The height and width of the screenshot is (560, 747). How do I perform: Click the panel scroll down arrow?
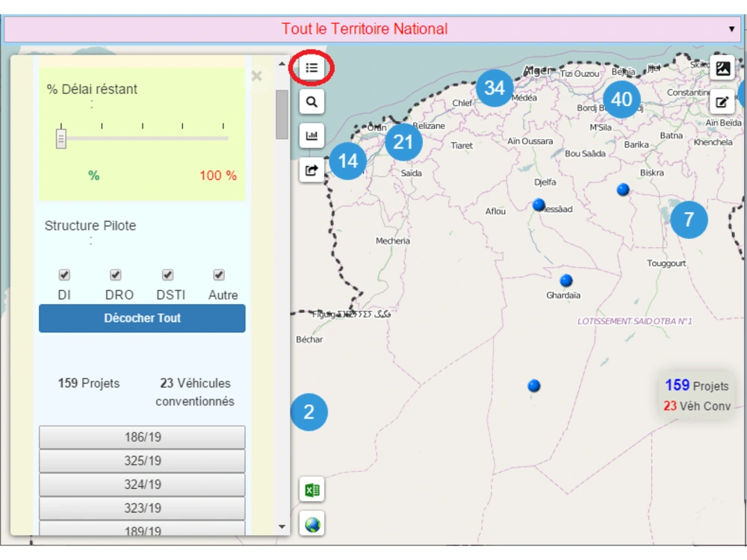282,526
